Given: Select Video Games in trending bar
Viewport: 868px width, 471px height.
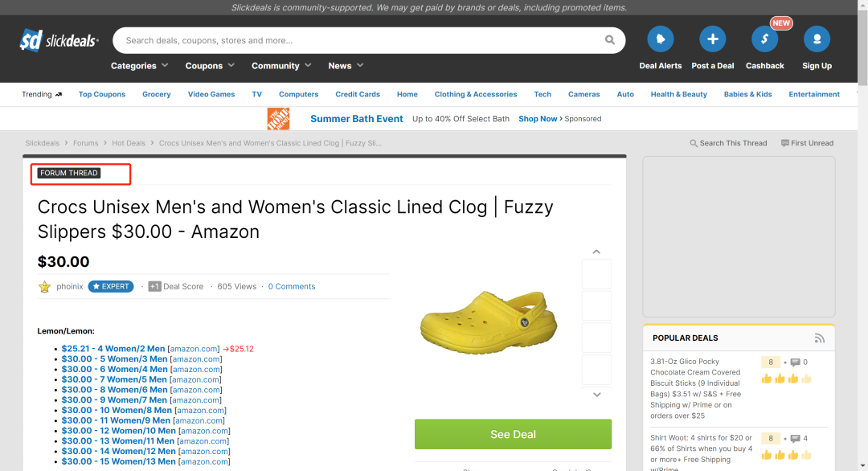Looking at the screenshot, I should (211, 94).
